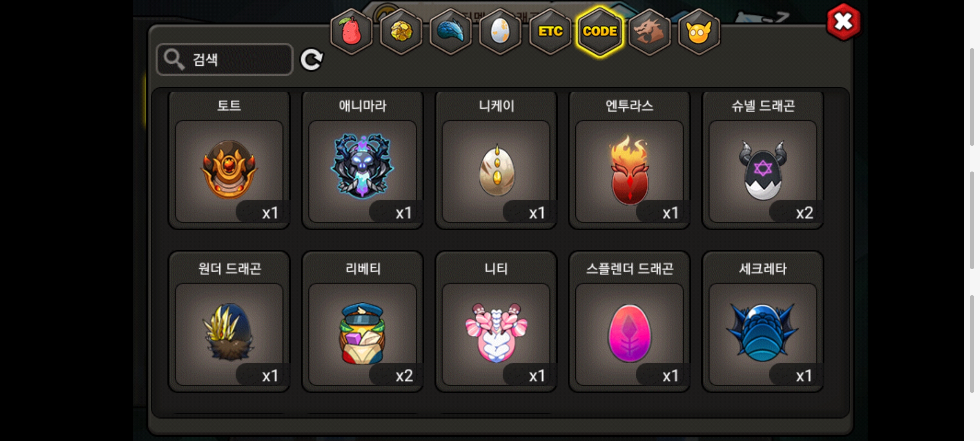Click the refresh arrow next to search

[x=312, y=60]
